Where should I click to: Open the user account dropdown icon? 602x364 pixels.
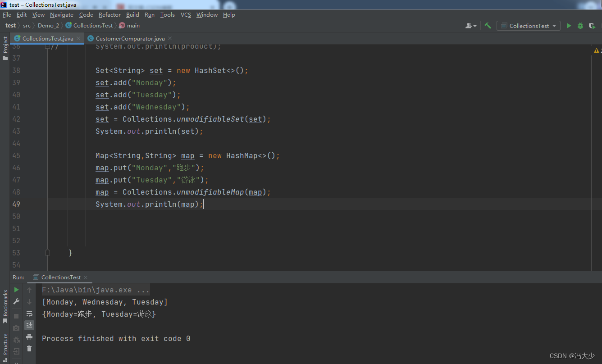pos(471,26)
